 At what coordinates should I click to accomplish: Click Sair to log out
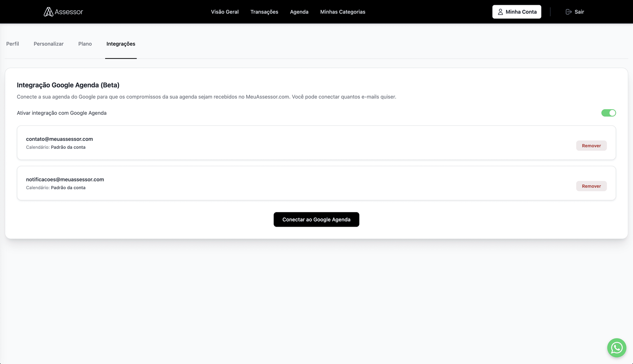coord(579,11)
